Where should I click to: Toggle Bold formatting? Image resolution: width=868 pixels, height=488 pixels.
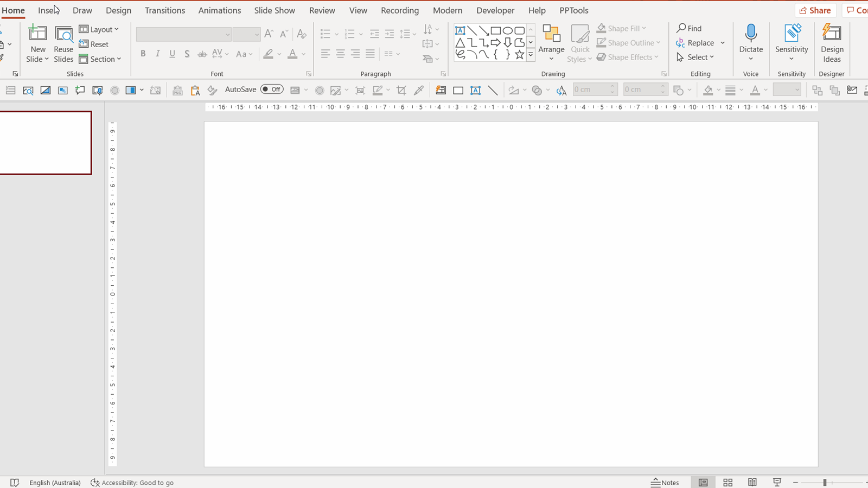pyautogui.click(x=143, y=54)
